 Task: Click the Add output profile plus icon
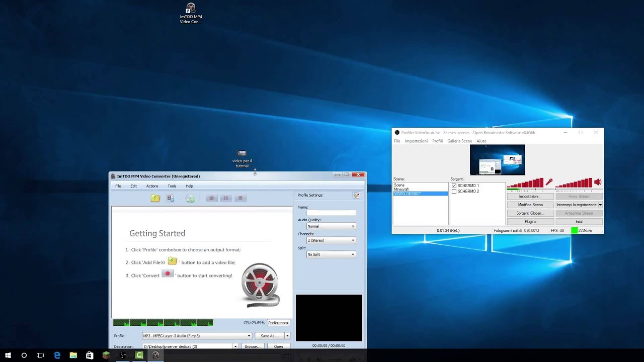pyautogui.click(x=190, y=198)
